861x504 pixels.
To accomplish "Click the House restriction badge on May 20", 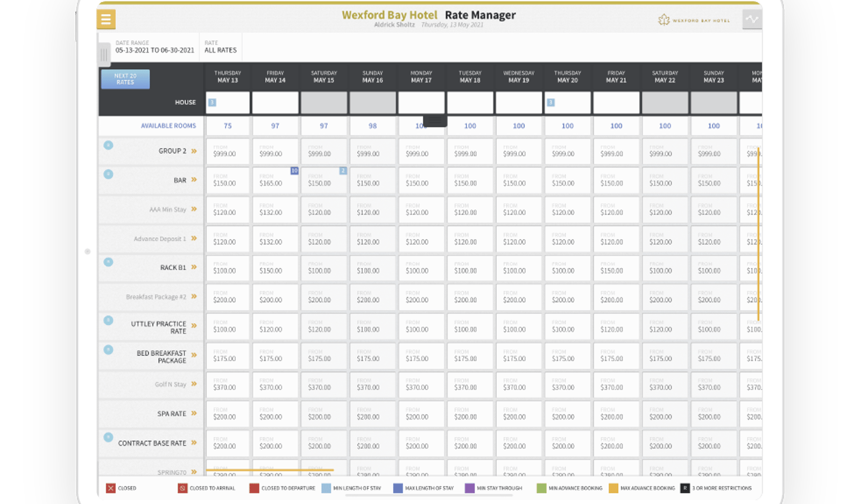I will (x=551, y=102).
